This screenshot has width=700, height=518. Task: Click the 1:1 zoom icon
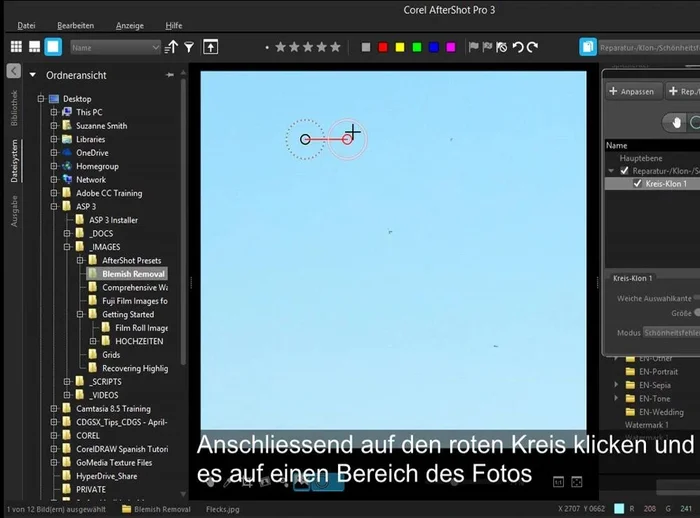coord(558,482)
